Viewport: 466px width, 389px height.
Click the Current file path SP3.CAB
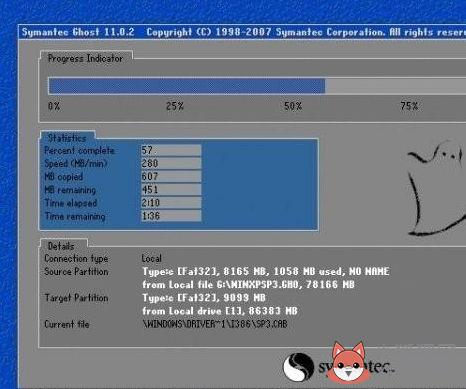215,324
